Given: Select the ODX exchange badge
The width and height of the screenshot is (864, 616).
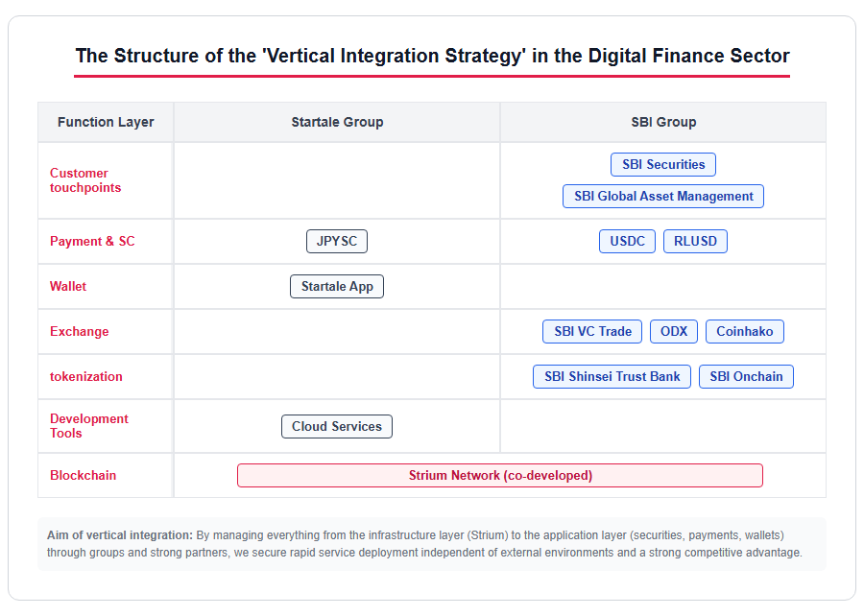Looking at the screenshot, I should [x=673, y=331].
